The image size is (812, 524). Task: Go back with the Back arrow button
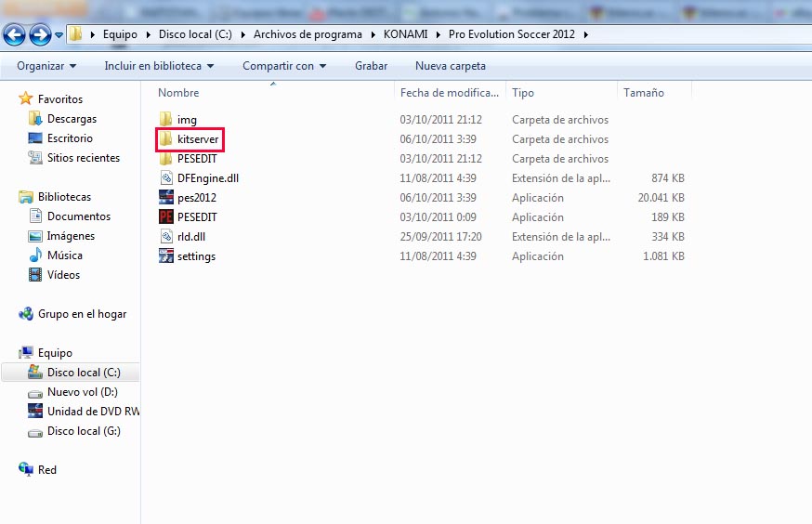coord(14,34)
